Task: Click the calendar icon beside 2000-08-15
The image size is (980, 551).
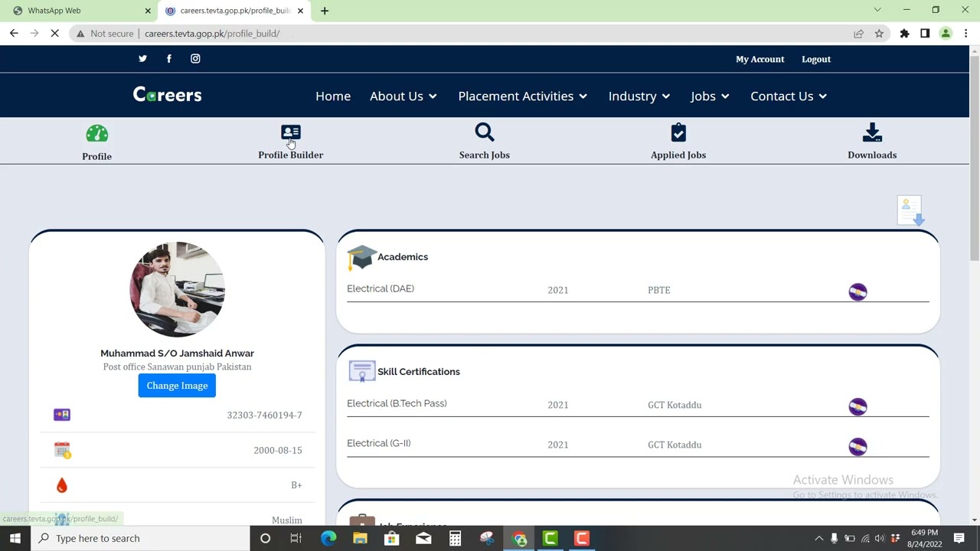Action: tap(62, 450)
